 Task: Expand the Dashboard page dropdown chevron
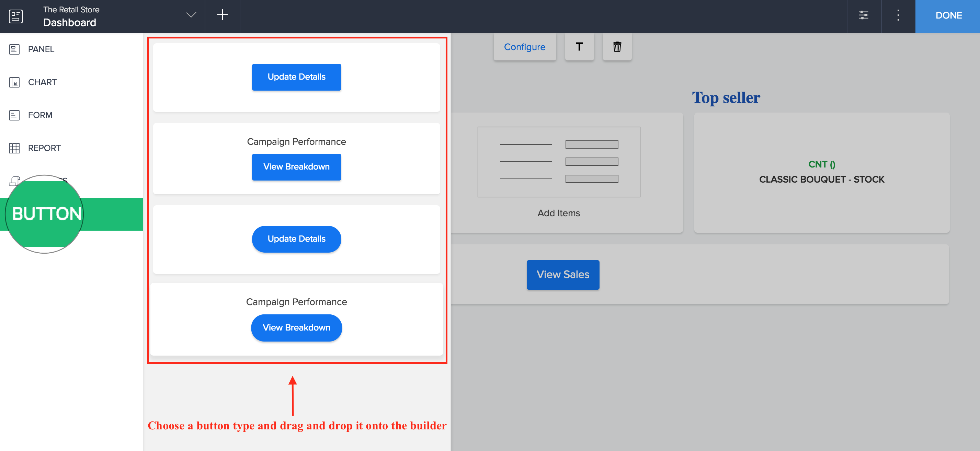pyautogui.click(x=191, y=15)
